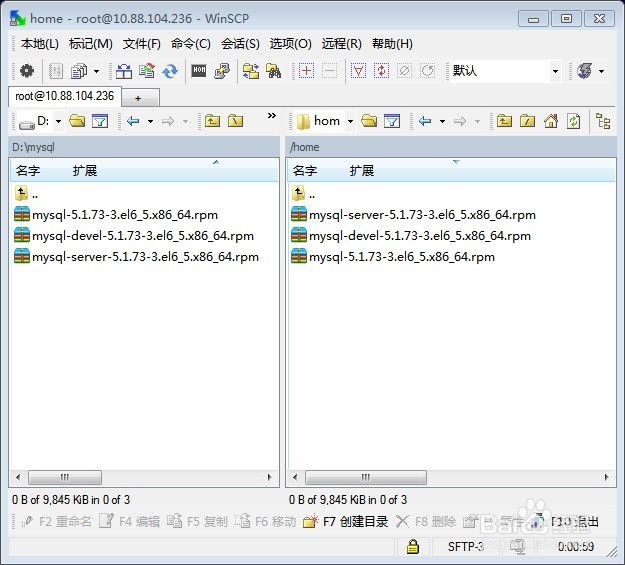Image resolution: width=625 pixels, height=565 pixels.
Task: Expand remote back-history dropdown arrow
Action: [442, 121]
